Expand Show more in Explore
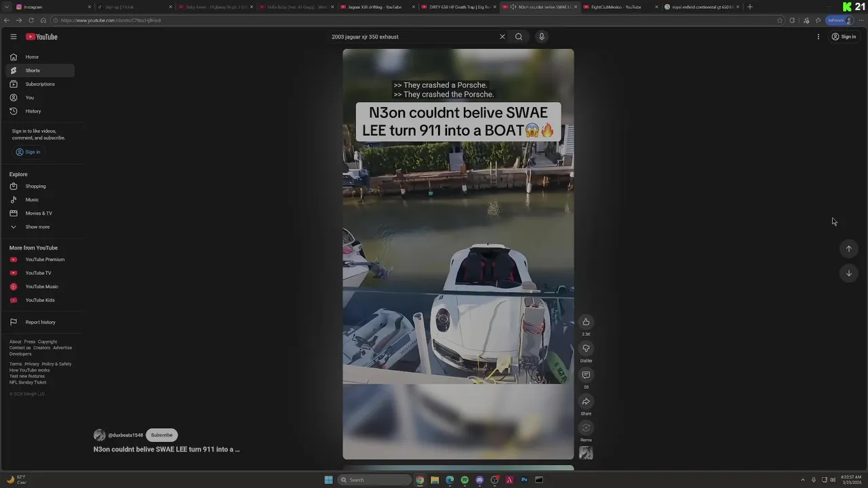868x488 pixels. [40, 227]
